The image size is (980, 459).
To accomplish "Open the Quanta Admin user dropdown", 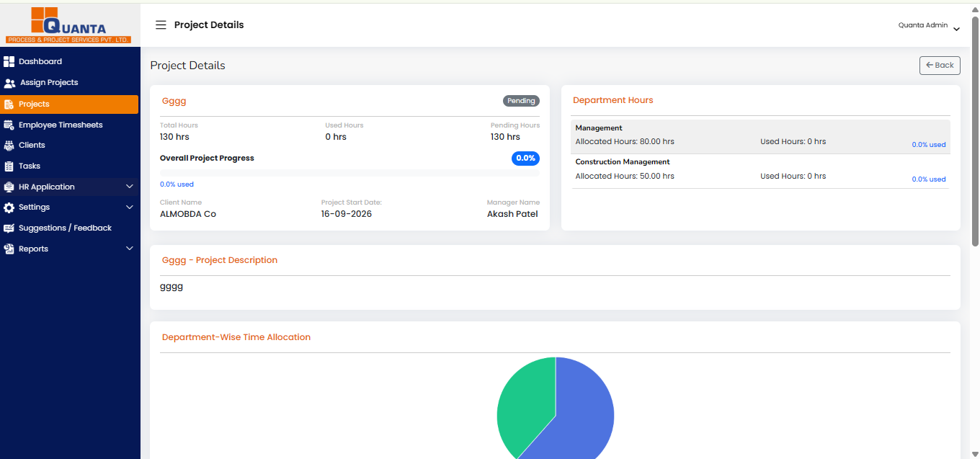I will pyautogui.click(x=929, y=26).
